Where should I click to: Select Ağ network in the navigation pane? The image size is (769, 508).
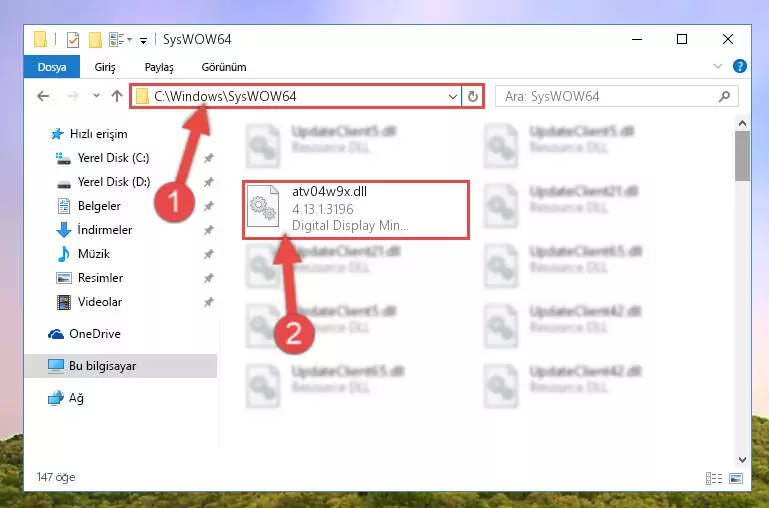66,398
